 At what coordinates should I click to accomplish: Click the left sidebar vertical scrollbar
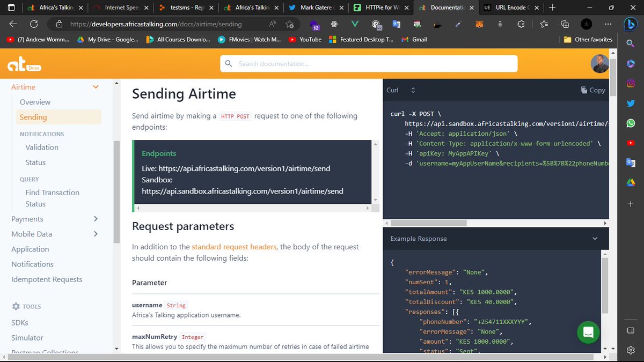(116, 192)
